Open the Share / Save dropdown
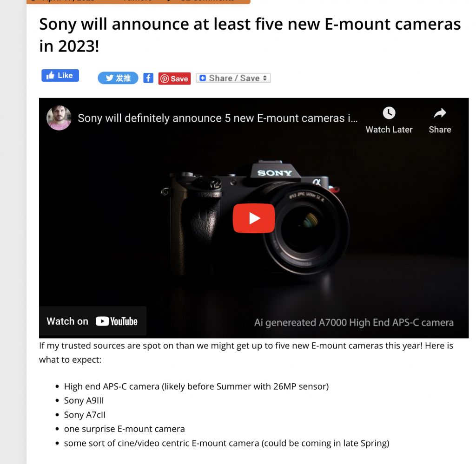Viewport: 476px width, 464px height. click(233, 78)
